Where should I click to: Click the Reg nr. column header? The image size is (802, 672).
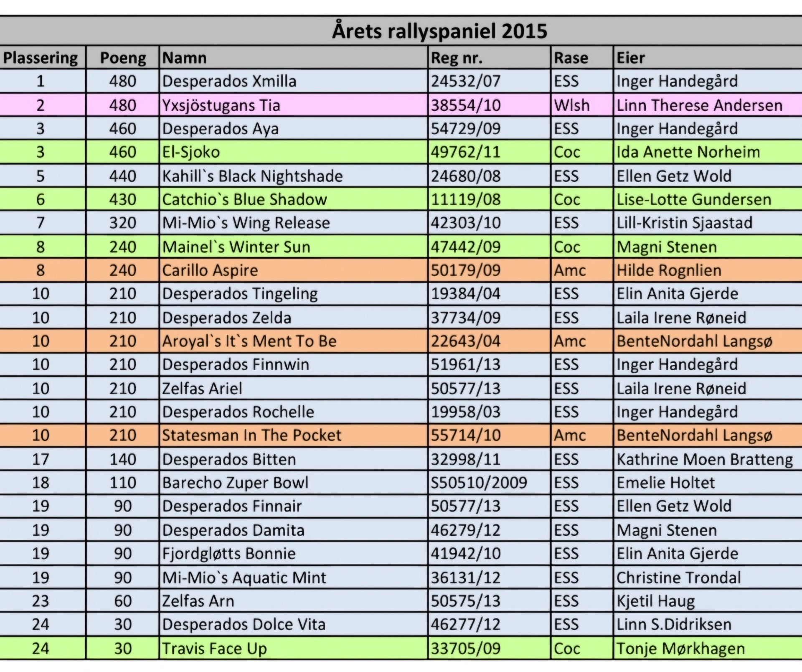[489, 58]
